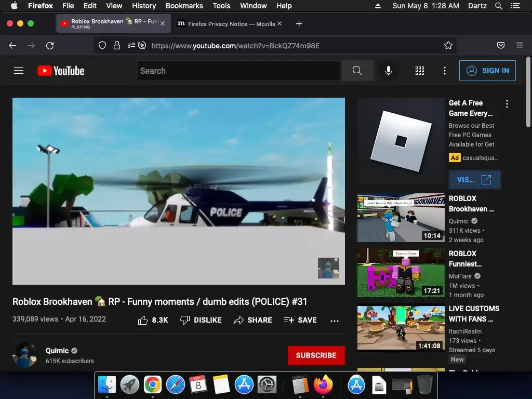
Task: Click the Quimic channel avatar
Action: tap(25, 355)
